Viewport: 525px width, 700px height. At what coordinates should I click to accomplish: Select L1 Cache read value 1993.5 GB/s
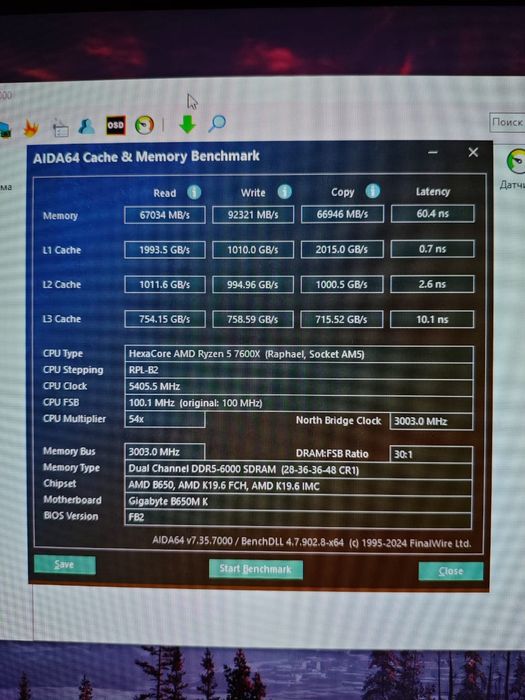165,250
